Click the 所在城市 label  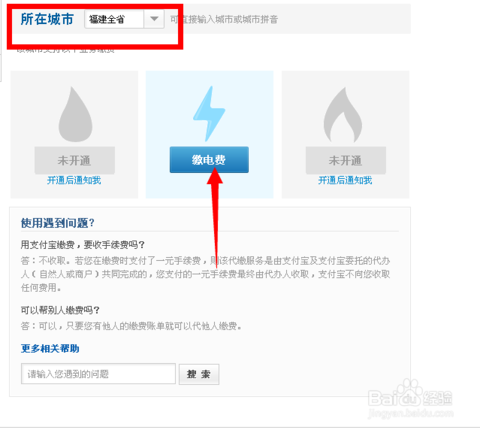[47, 19]
